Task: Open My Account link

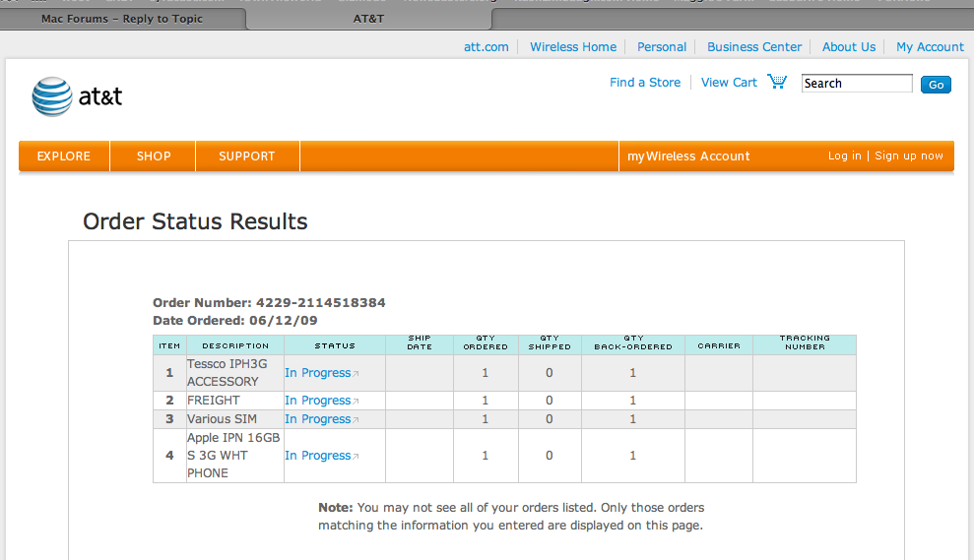Action: click(930, 46)
